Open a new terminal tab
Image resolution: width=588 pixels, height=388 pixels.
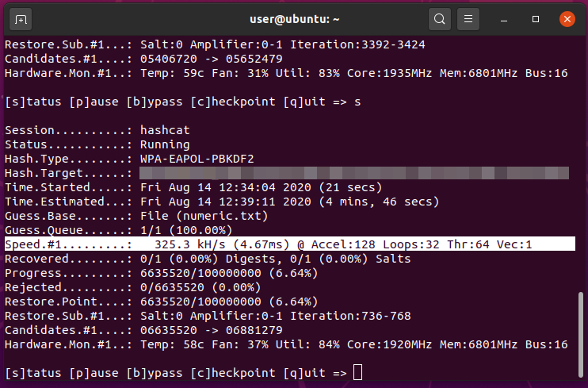21,18
